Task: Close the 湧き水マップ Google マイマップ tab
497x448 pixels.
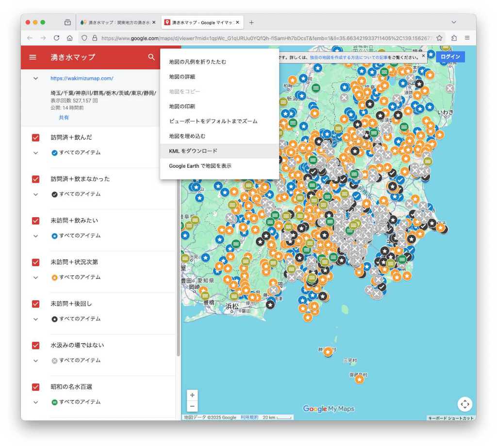Action: click(x=237, y=22)
